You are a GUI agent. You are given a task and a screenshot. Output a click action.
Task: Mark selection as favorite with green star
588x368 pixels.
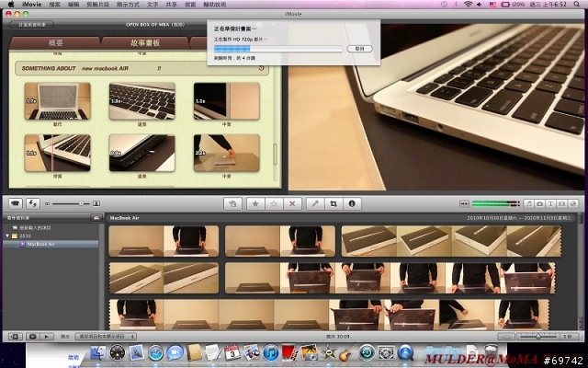[x=255, y=203]
